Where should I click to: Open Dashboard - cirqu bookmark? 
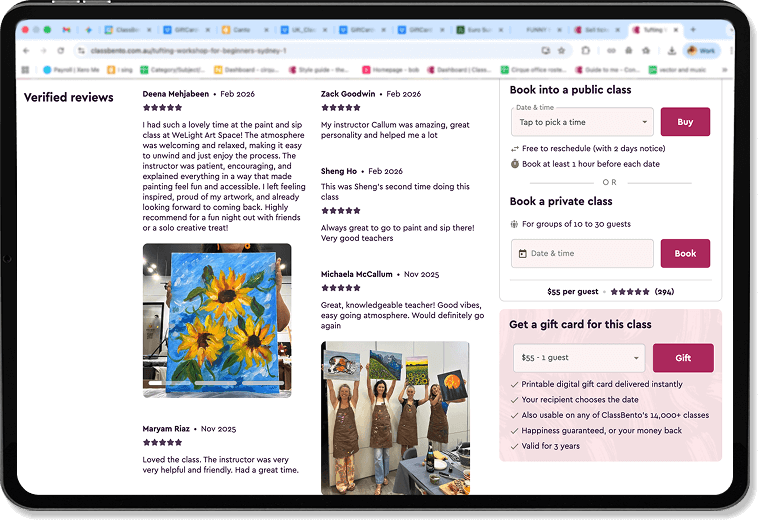coord(247,70)
